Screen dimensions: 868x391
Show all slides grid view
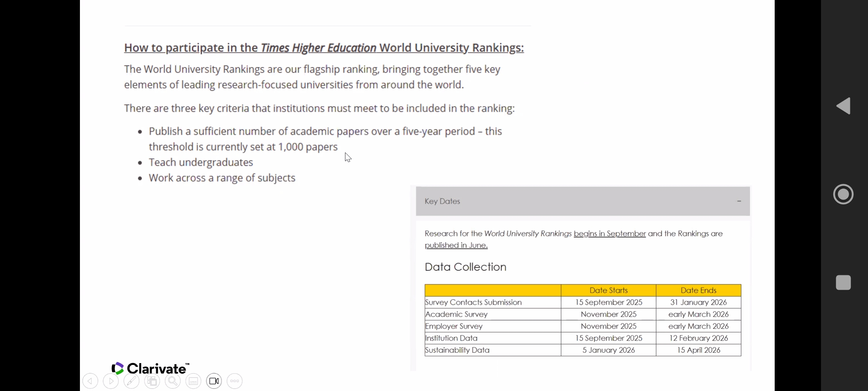[x=152, y=381]
